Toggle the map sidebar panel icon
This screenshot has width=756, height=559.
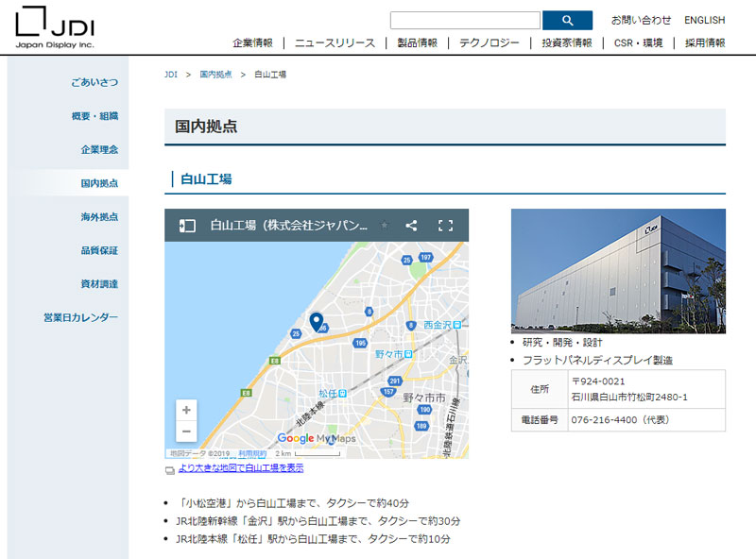187,226
